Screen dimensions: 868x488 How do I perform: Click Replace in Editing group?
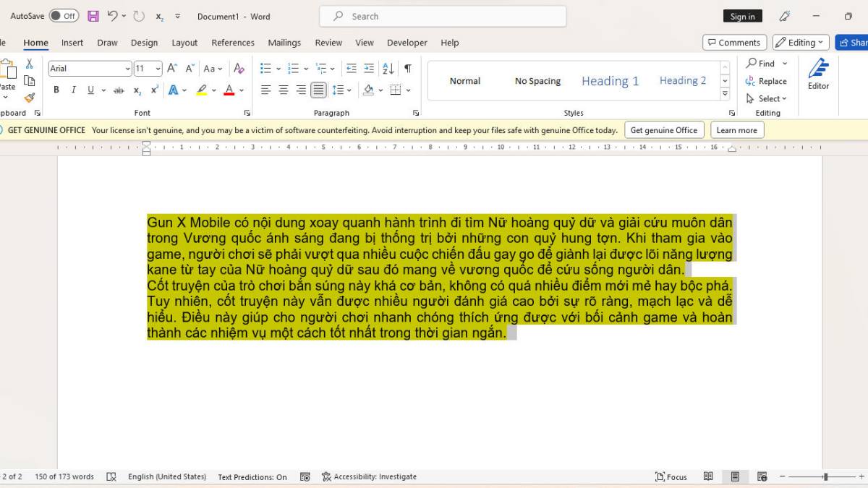click(x=767, y=82)
